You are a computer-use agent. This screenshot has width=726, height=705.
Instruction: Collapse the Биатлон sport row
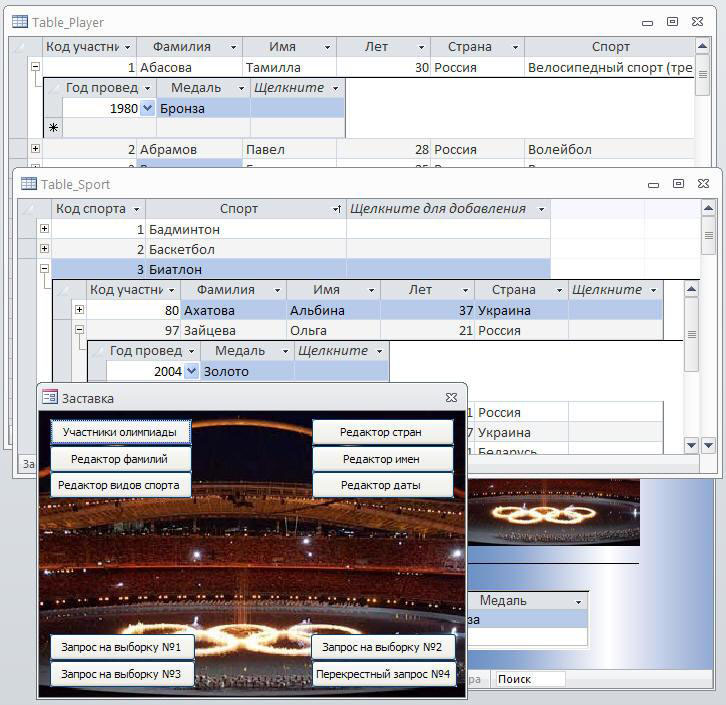tap(44, 269)
